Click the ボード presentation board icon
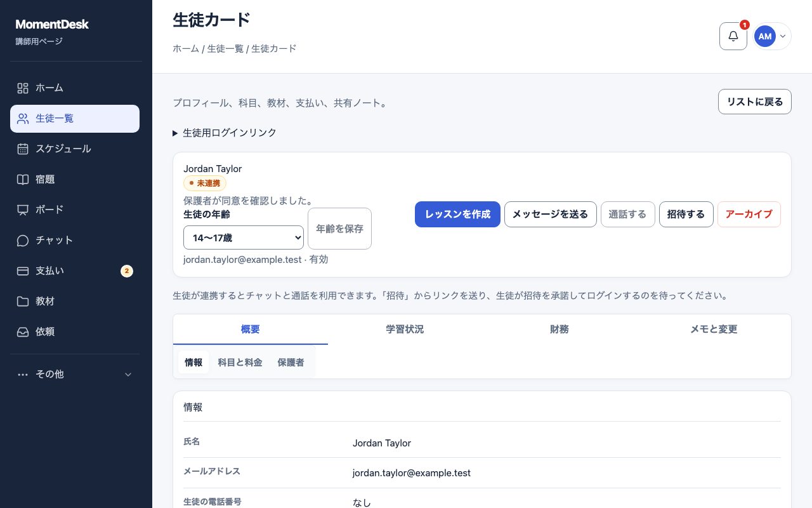The image size is (812, 508). [23, 210]
